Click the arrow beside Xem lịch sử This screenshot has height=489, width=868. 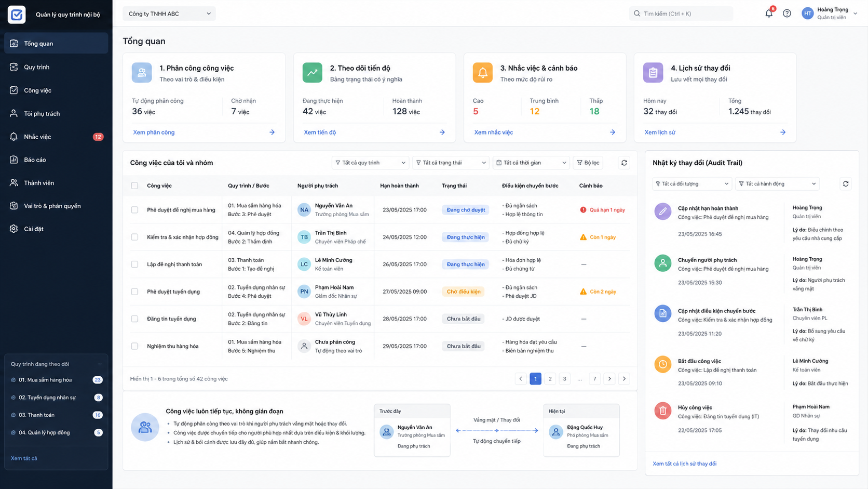783,133
